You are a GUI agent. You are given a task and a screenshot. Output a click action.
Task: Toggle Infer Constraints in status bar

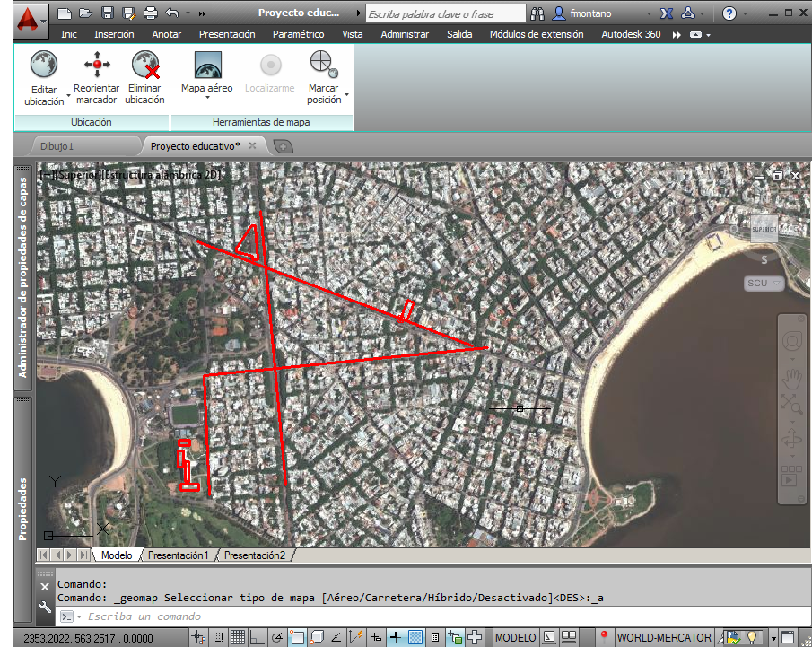[198, 637]
